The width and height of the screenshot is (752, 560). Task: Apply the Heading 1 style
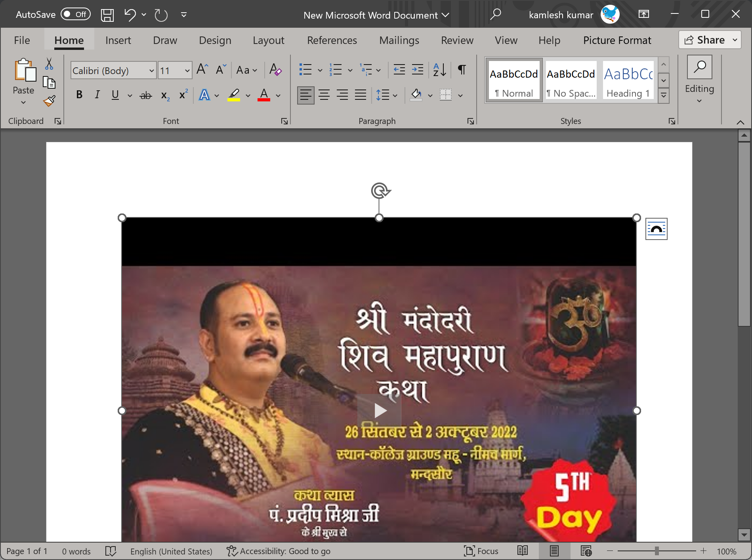tap(628, 81)
